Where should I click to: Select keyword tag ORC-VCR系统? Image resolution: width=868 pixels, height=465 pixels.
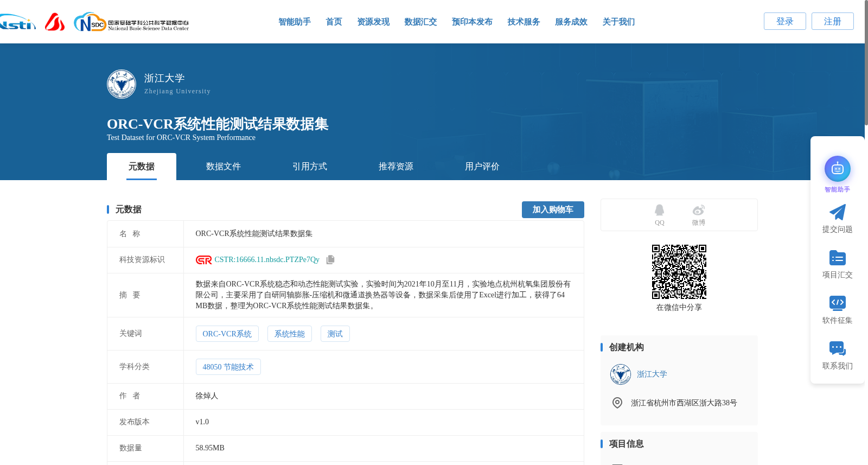pos(227,334)
